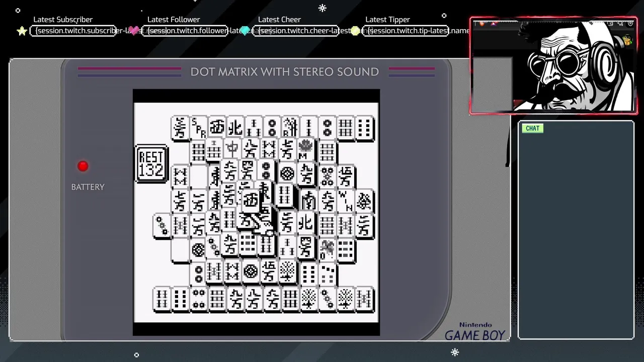Click the flower tile marked with 0
Viewport: 644px width, 362px height.
[x=327, y=248]
